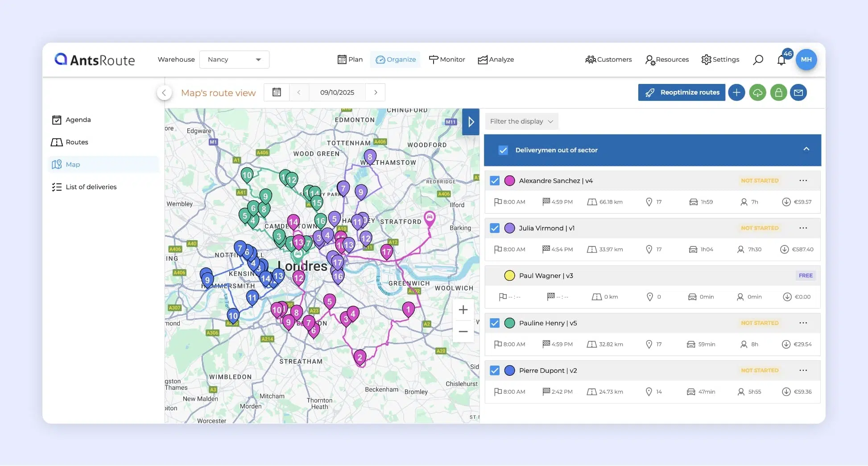The height and width of the screenshot is (466, 868).
Task: Open the List of deliveries view
Action: click(91, 187)
